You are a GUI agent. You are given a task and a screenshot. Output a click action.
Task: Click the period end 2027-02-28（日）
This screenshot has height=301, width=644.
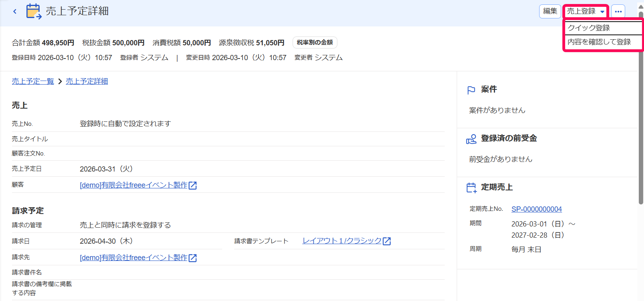(539, 235)
